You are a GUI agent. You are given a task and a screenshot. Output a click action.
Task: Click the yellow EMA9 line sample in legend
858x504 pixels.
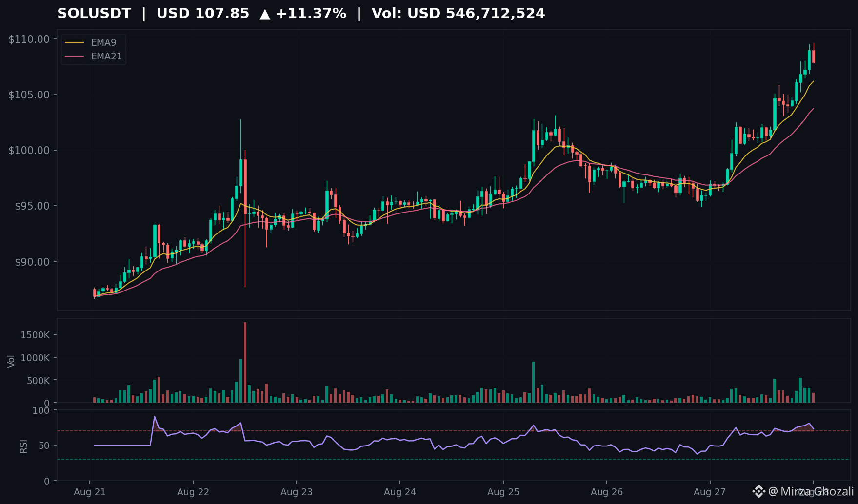click(75, 43)
